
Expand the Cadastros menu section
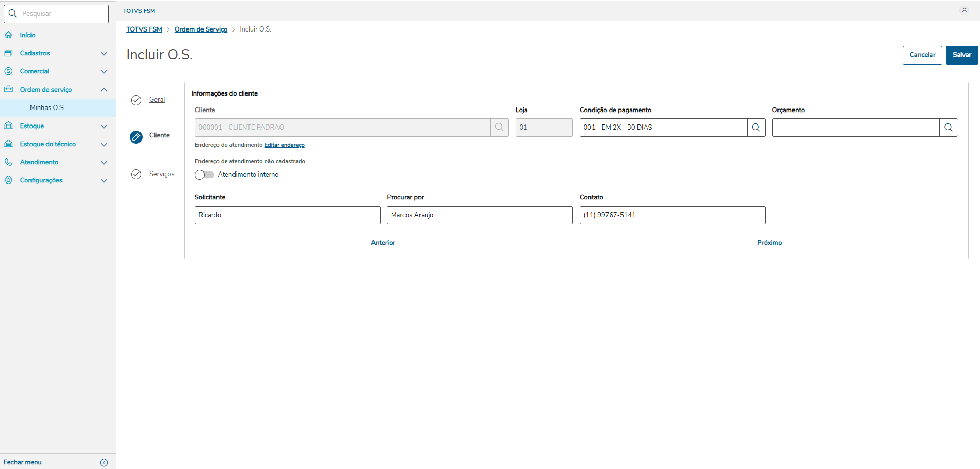[104, 54]
